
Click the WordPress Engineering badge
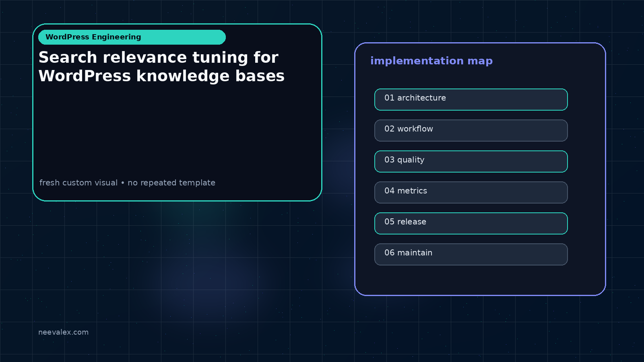click(132, 37)
